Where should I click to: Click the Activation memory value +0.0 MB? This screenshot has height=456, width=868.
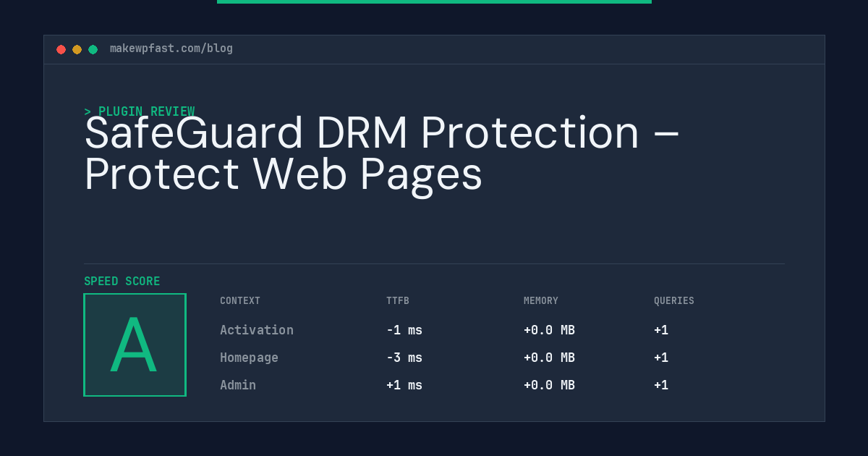[549, 330]
